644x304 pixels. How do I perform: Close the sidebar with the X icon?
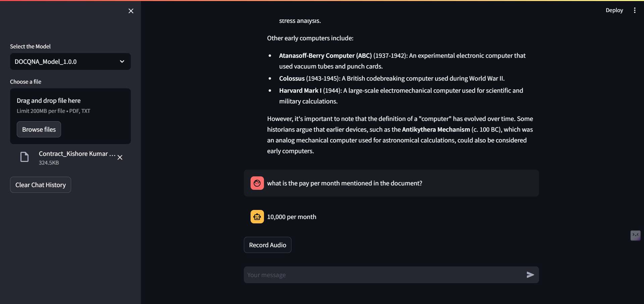click(x=131, y=11)
